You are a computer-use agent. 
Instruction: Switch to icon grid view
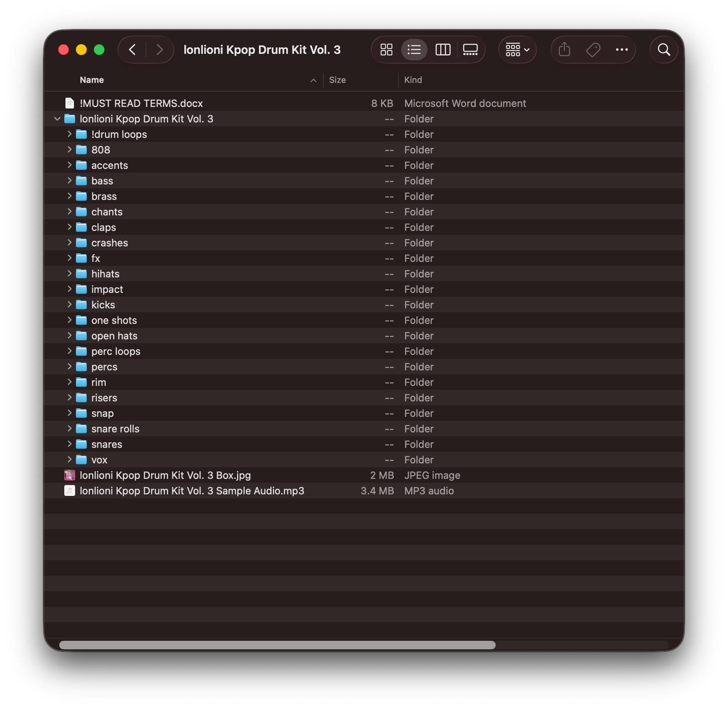(386, 50)
